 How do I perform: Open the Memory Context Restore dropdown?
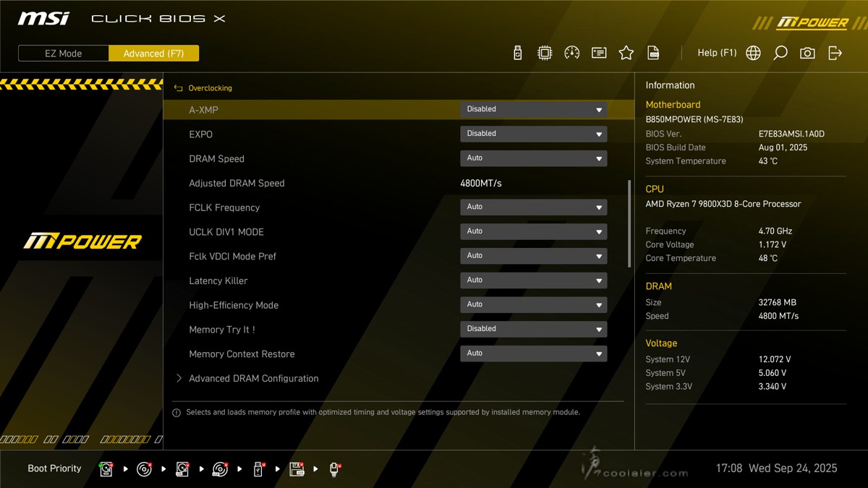coord(534,354)
